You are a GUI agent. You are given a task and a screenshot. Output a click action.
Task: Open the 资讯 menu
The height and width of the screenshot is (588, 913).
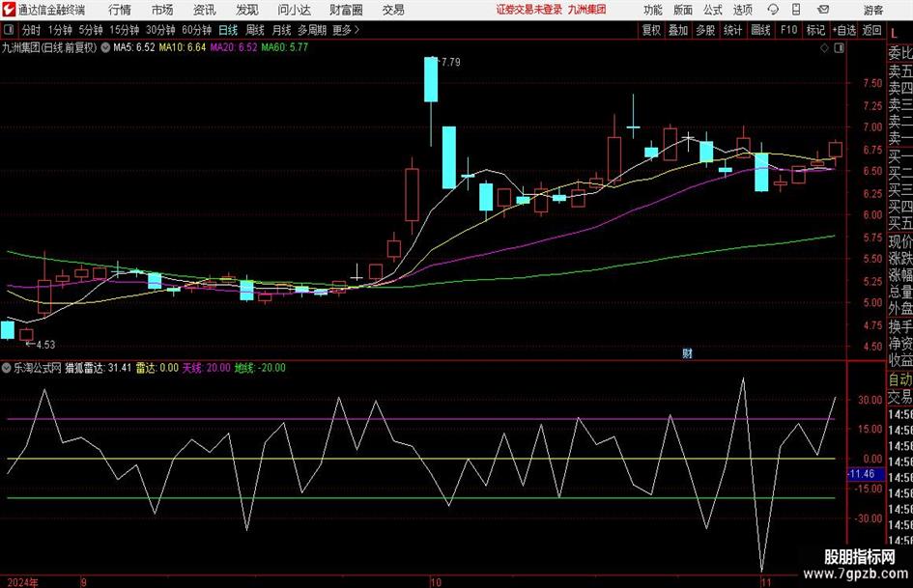coord(205,10)
